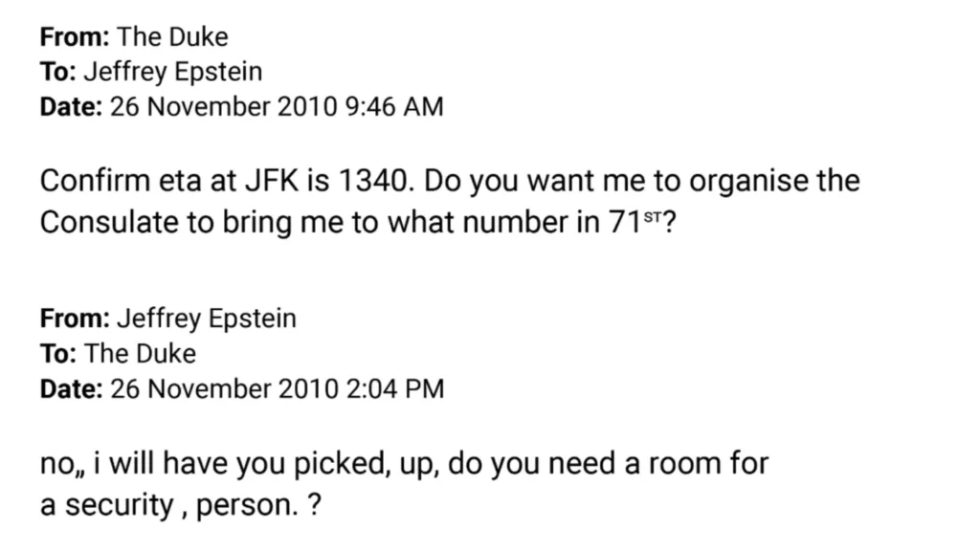Click "Jeffrey Epstein" recipient in first email
This screenshot has width=980, height=551.
point(173,72)
